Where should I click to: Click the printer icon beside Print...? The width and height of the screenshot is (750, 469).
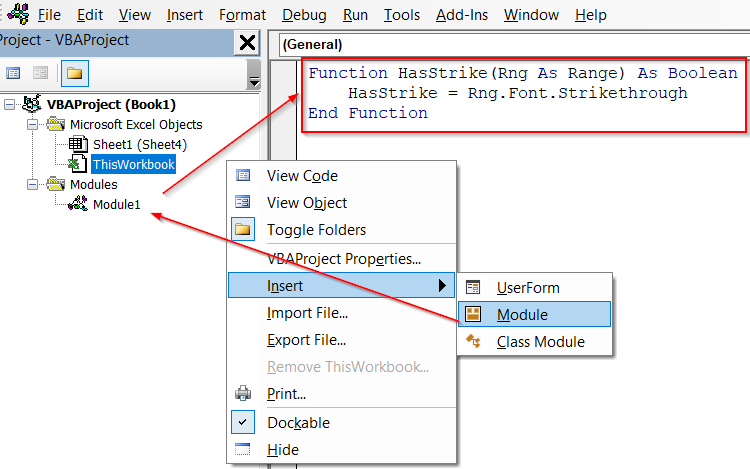click(x=243, y=393)
